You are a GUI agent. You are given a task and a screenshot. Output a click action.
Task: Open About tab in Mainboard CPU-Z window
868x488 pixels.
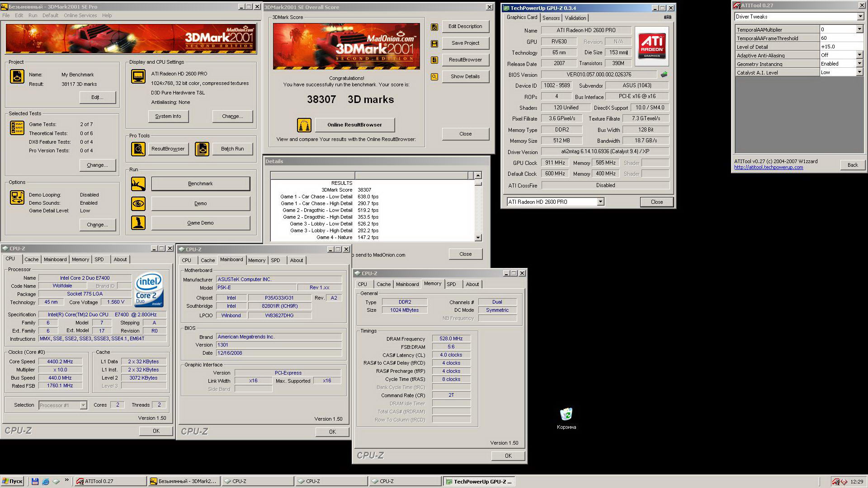coord(296,260)
